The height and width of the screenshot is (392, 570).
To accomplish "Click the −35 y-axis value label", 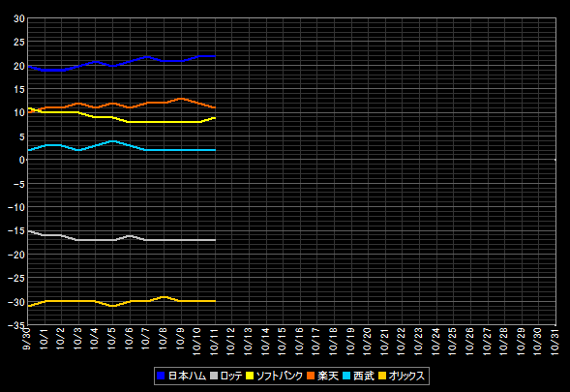I will click(x=16, y=325).
